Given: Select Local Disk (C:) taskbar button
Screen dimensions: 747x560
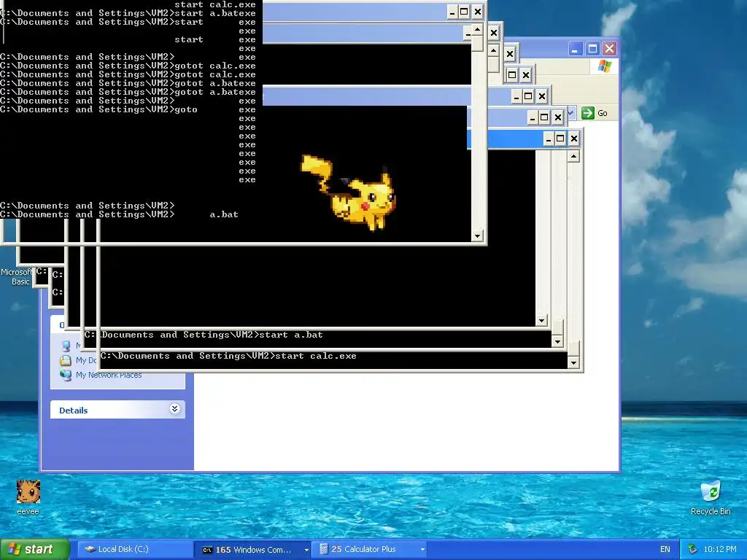Looking at the screenshot, I should (x=135, y=549).
